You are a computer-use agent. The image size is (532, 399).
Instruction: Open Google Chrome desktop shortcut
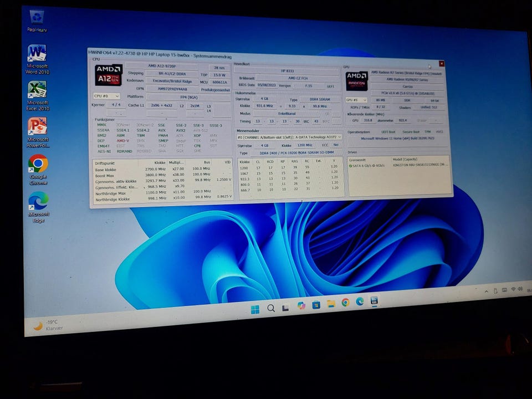pos(38,164)
